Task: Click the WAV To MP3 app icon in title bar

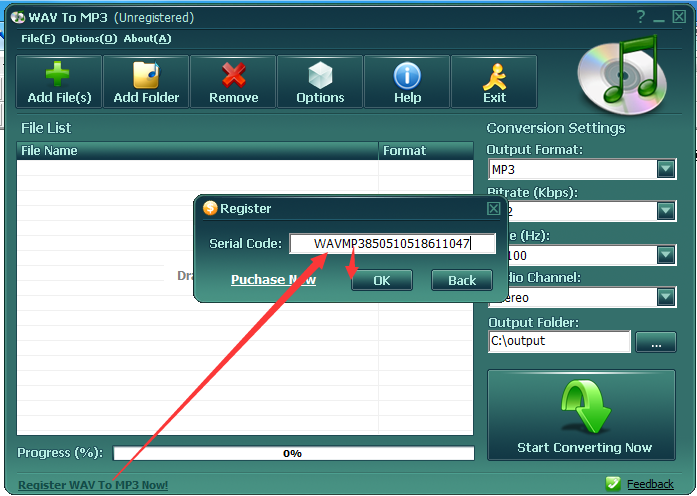Action: tap(18, 17)
